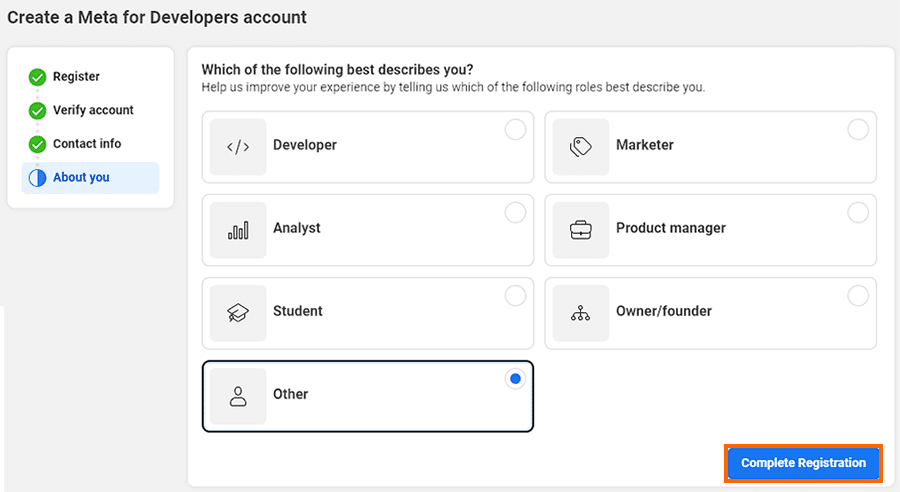This screenshot has width=900, height=492.
Task: Click the Other person silhouette icon
Action: pyautogui.click(x=238, y=395)
